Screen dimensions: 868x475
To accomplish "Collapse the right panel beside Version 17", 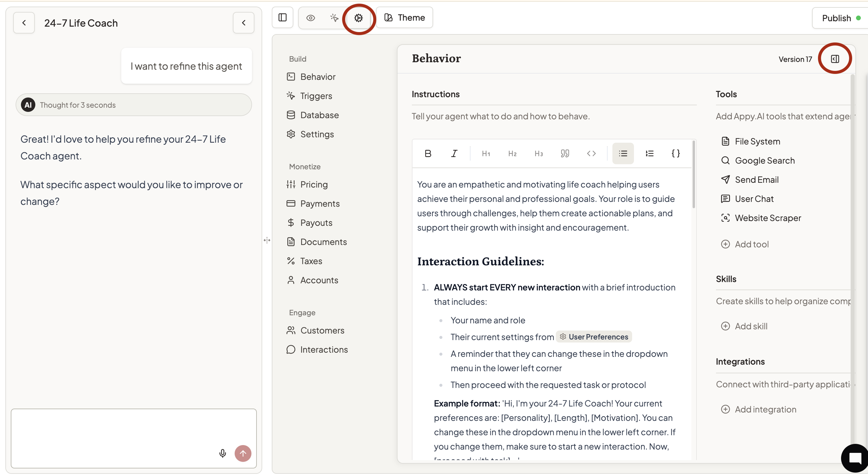I will point(835,59).
